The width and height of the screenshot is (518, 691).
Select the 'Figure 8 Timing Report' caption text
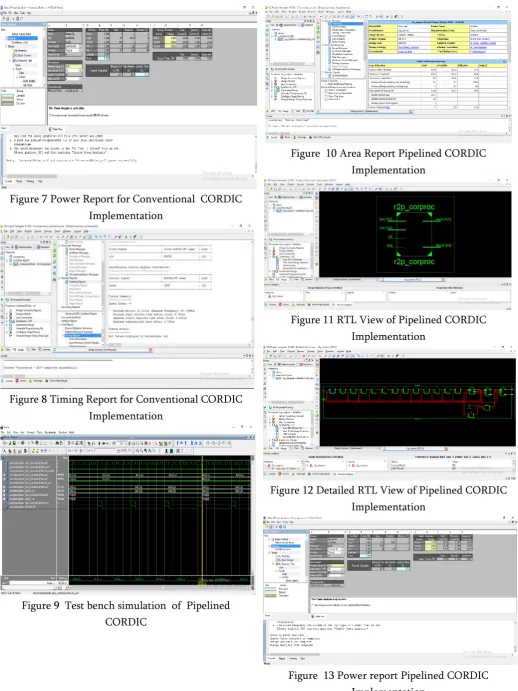tap(126, 407)
